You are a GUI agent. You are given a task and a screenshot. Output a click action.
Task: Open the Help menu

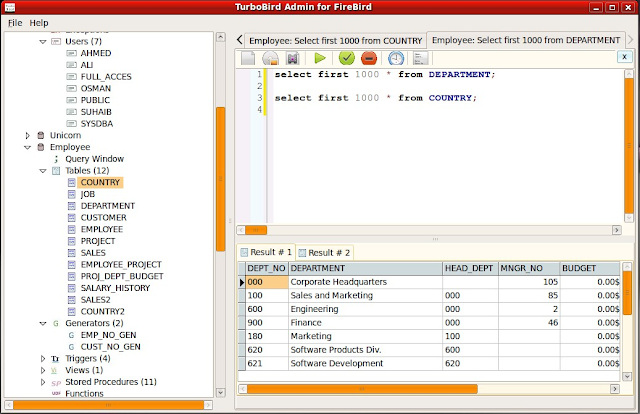pos(39,23)
